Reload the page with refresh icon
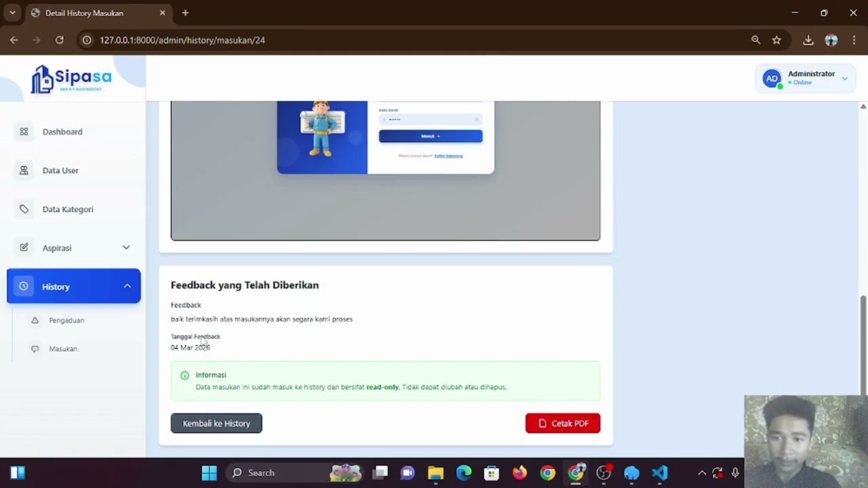Screen dimensions: 868x488 point(59,40)
